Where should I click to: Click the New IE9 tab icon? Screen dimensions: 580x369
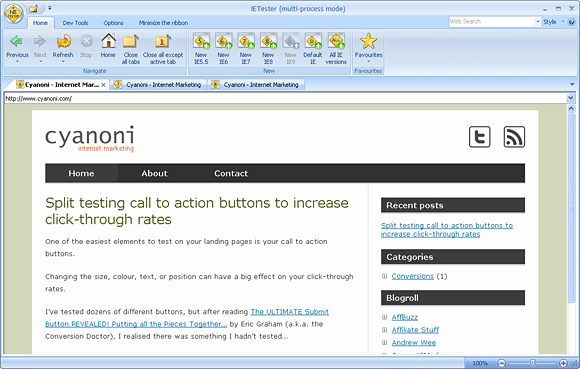291,41
